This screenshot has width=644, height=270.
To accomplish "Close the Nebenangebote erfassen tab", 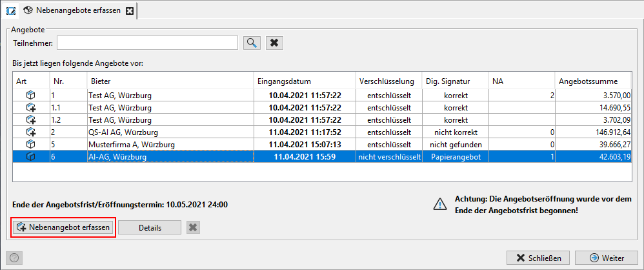I will click(x=129, y=11).
